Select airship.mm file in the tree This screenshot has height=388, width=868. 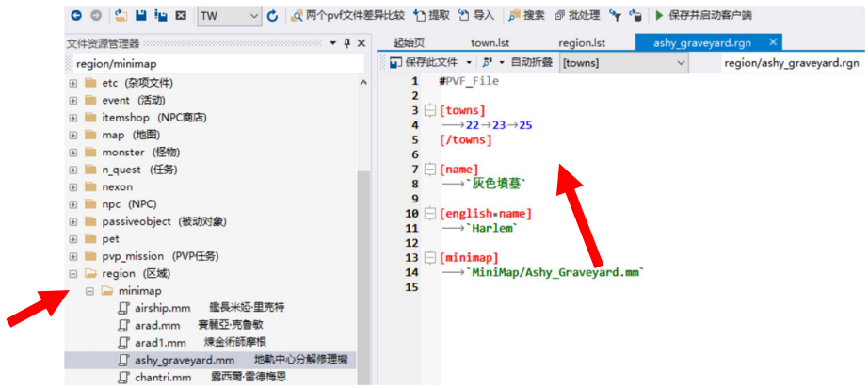click(x=162, y=308)
